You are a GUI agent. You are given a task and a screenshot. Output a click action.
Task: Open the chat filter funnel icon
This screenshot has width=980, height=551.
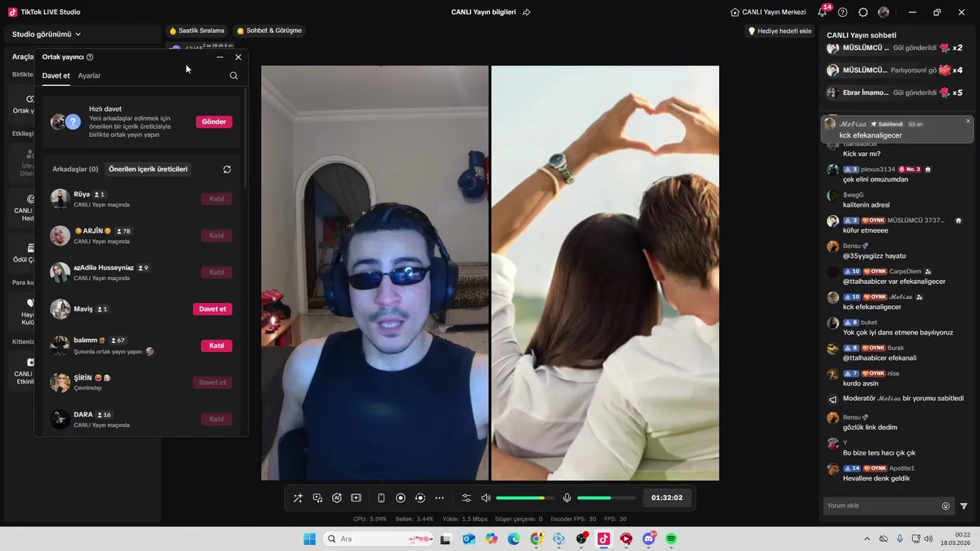964,506
